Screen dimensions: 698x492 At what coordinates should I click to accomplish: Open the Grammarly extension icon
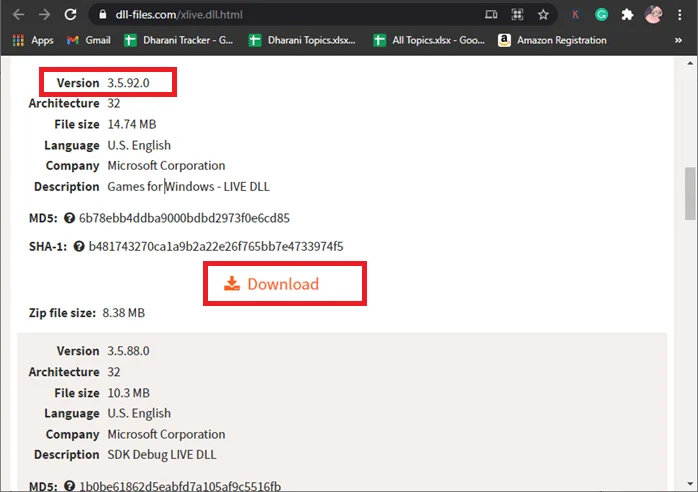click(601, 15)
